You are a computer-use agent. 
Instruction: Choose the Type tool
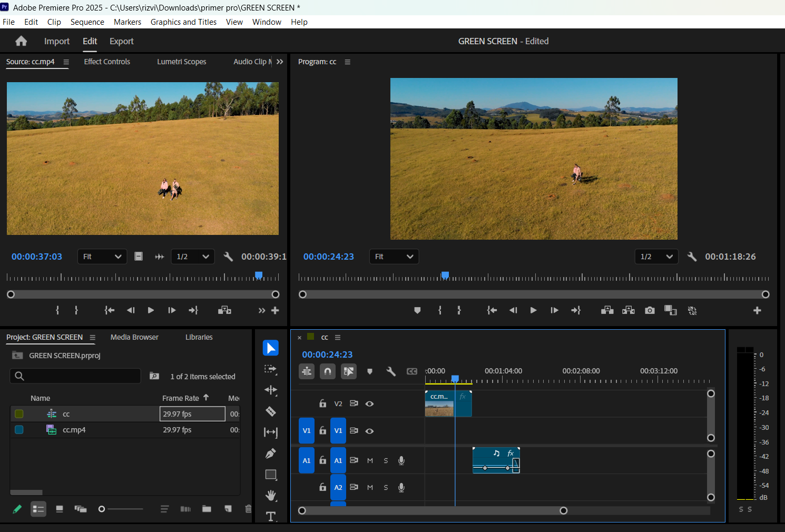tap(271, 516)
